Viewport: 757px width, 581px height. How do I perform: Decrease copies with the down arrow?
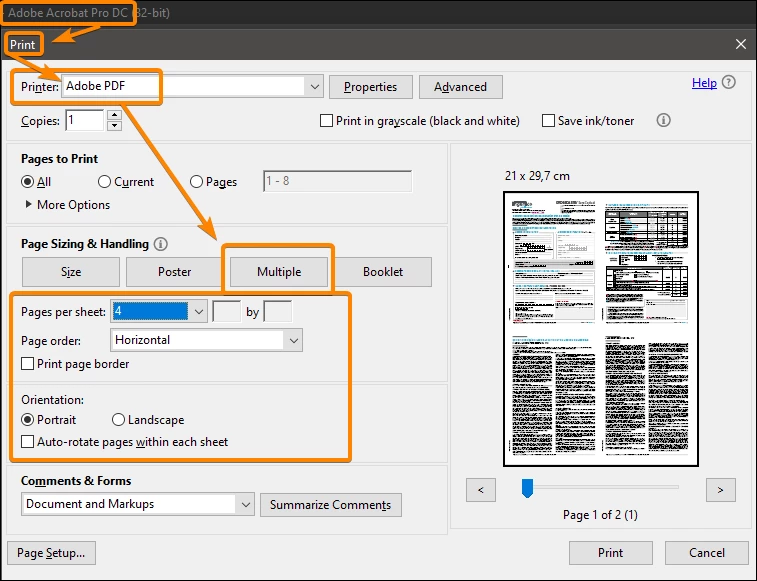tap(114, 126)
